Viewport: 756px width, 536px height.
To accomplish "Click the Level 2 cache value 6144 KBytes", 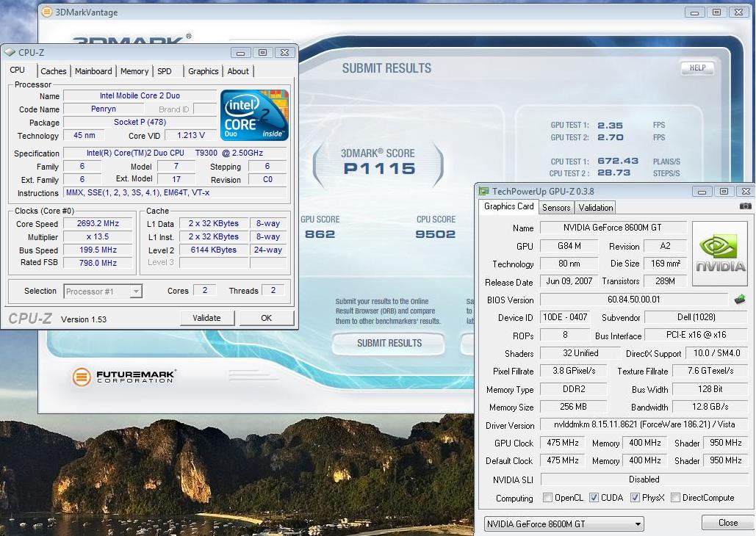I will coord(214,250).
